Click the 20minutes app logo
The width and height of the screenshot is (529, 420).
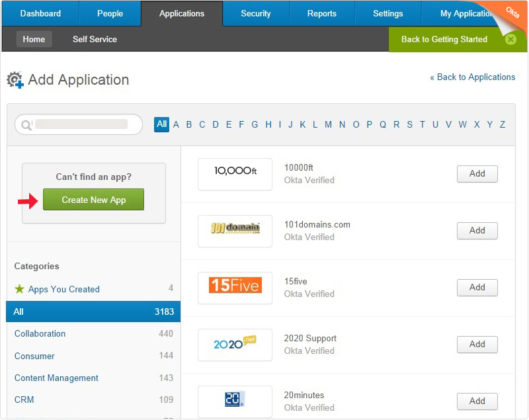(x=235, y=401)
